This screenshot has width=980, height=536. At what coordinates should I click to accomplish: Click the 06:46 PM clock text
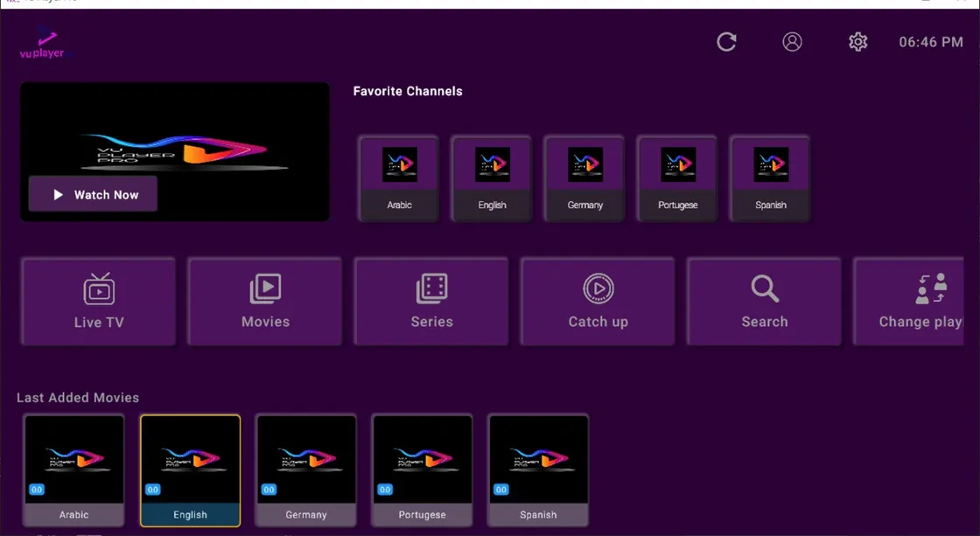[x=931, y=42]
